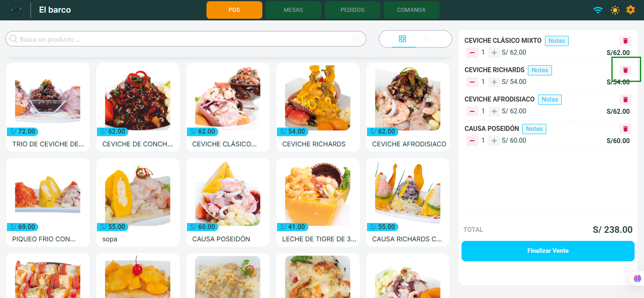The width and height of the screenshot is (644, 298).
Task: Toggle the sun brightness theme icon
Action: 615,10
